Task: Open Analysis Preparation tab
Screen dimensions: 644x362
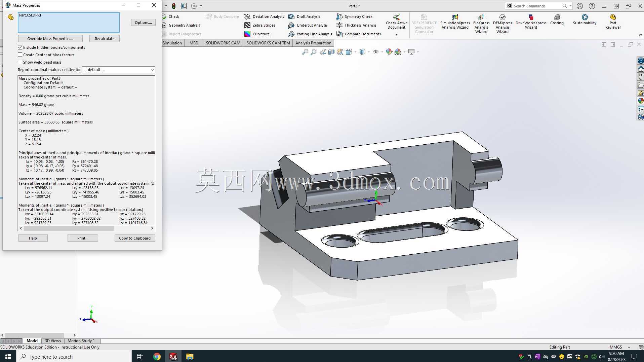Action: [313, 43]
